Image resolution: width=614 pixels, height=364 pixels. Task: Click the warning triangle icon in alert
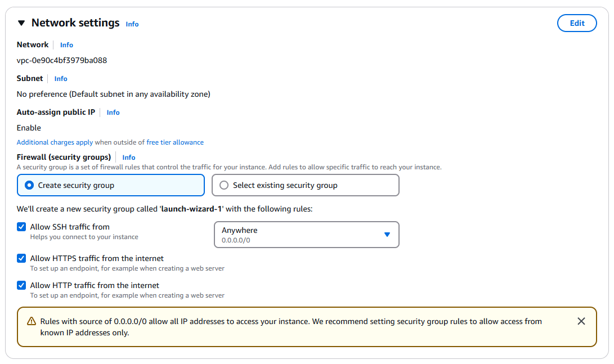tap(32, 321)
